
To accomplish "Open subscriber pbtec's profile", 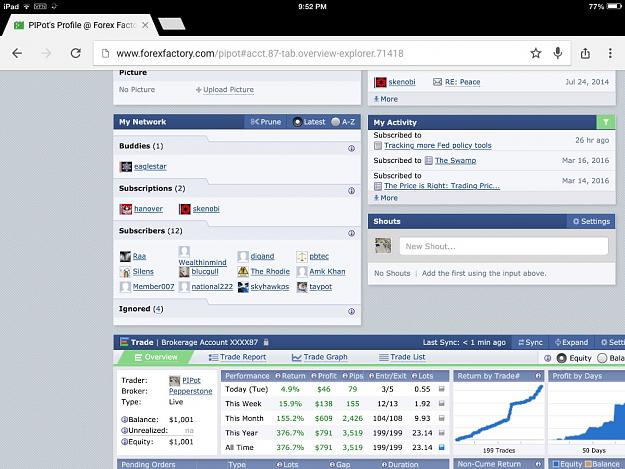I will (x=319, y=256).
